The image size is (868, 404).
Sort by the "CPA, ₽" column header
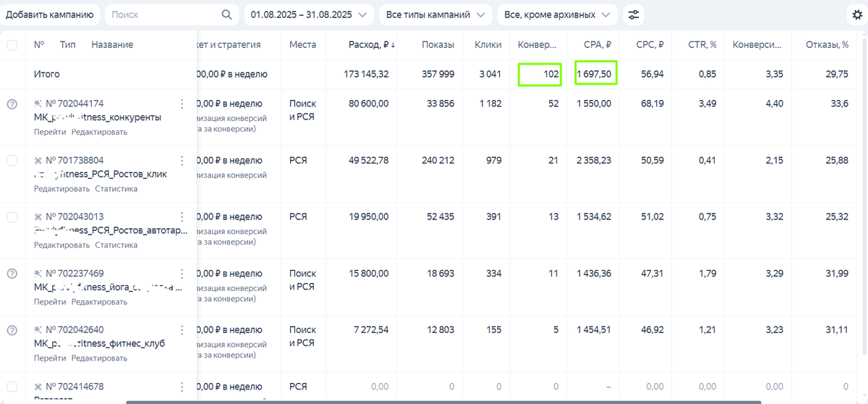pyautogui.click(x=597, y=45)
